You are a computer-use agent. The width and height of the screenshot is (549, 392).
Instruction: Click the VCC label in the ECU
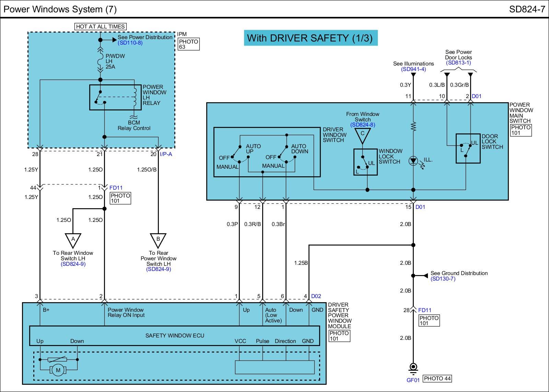pyautogui.click(x=240, y=341)
